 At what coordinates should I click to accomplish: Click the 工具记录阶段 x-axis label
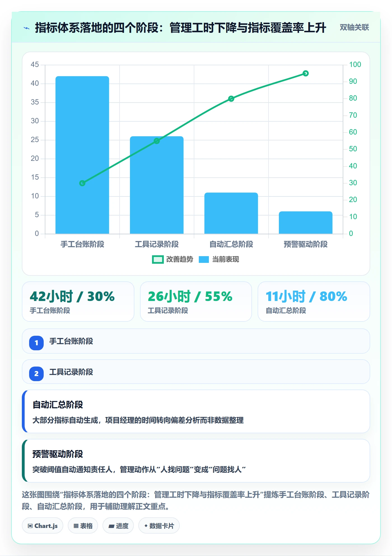click(157, 244)
